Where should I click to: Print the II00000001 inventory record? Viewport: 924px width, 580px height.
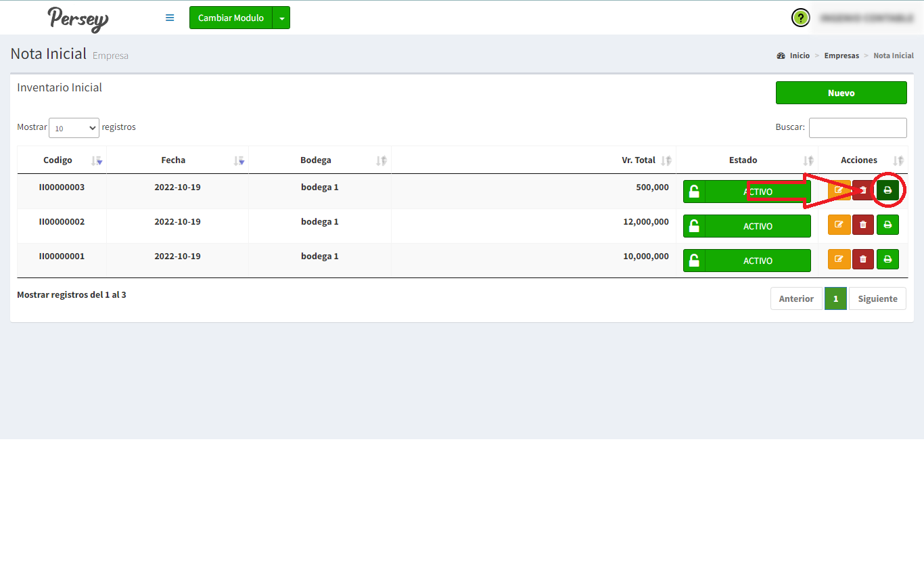coord(887,259)
